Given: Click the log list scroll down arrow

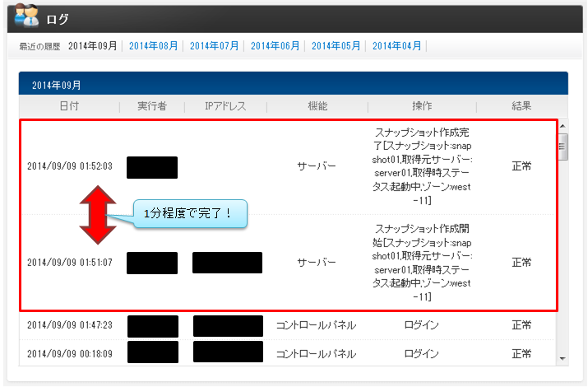Looking at the screenshot, I should [x=563, y=359].
